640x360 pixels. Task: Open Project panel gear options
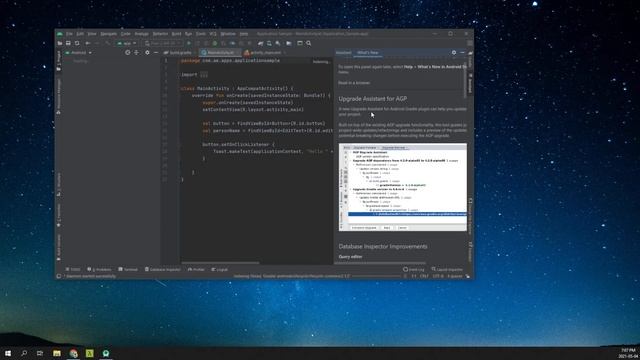[x=147, y=53]
